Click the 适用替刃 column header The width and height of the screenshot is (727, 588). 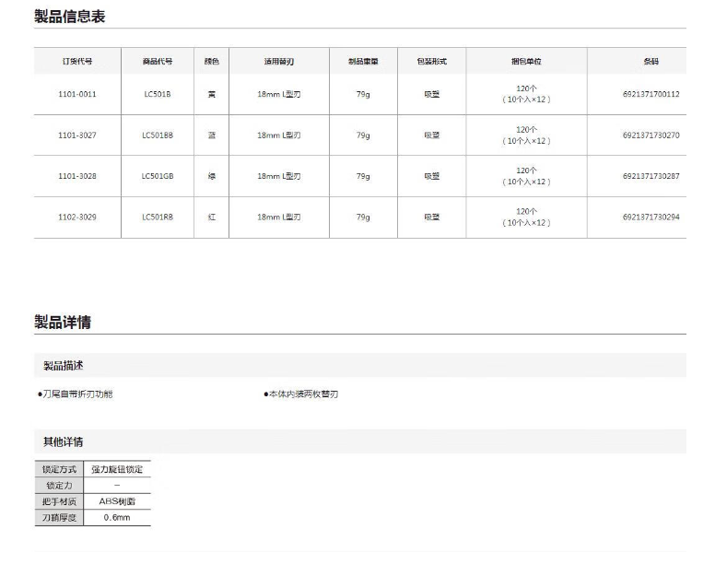(x=278, y=61)
